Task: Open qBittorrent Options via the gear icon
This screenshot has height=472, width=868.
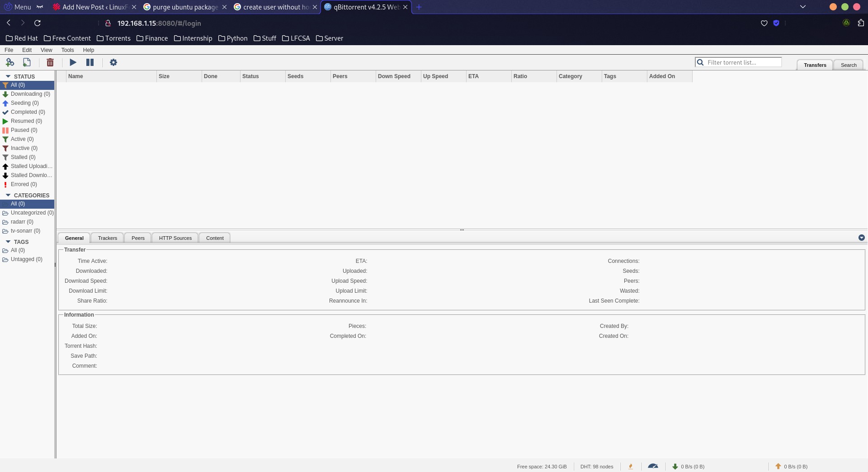Action: point(113,62)
